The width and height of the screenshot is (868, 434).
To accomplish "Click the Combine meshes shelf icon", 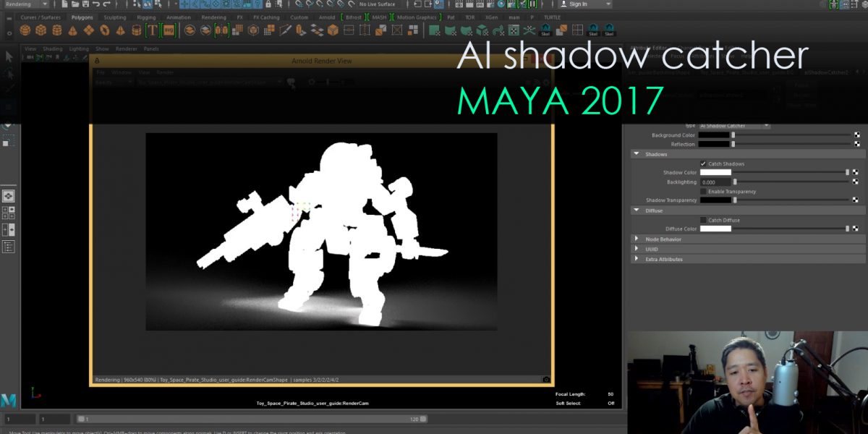I will 190,30.
